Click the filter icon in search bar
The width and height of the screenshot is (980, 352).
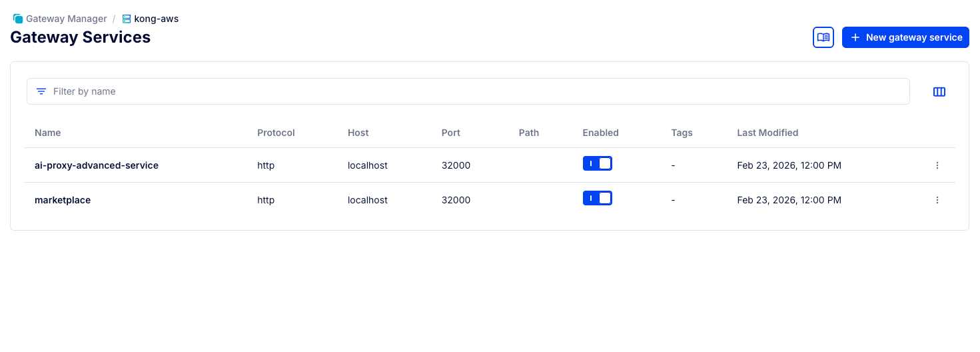point(41,91)
